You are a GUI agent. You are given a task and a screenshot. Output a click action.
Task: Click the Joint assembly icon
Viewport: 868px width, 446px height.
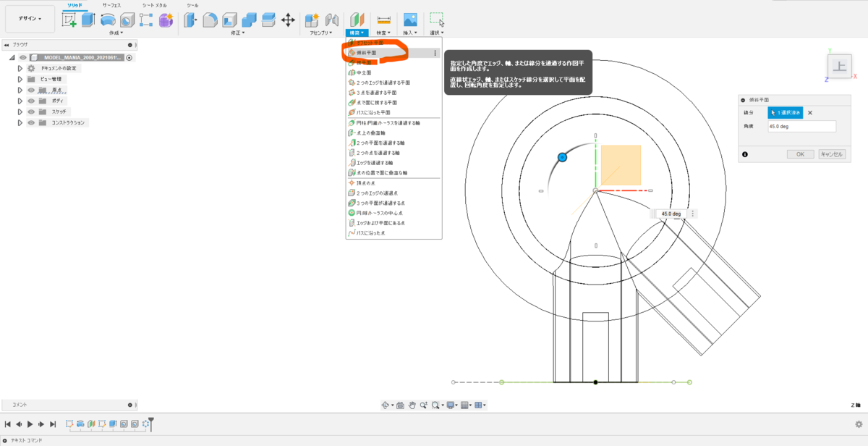pos(332,20)
